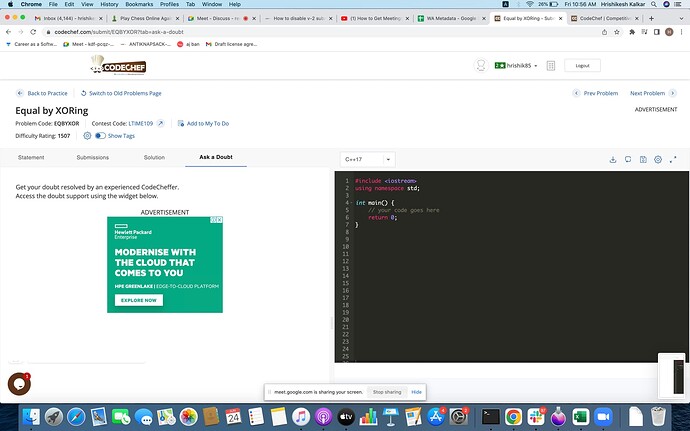
Task: Click the address bar URL
Action: coord(119,32)
